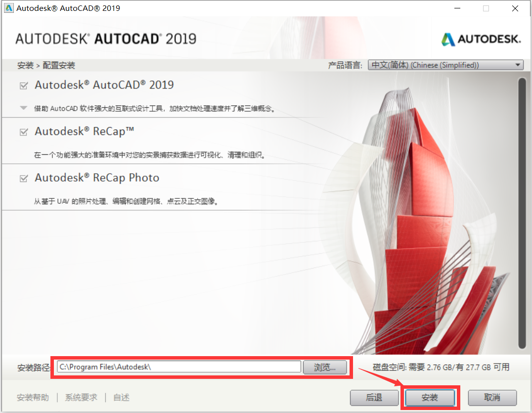
Task: Open the 自述 readme link
Action: (122, 397)
